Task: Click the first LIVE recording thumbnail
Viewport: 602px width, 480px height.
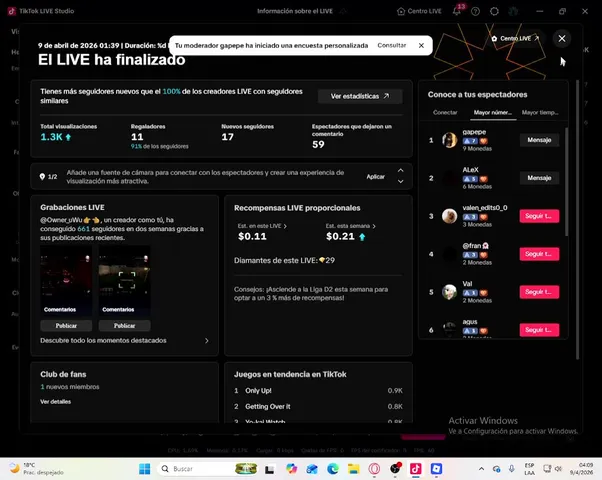Action: 66,281
